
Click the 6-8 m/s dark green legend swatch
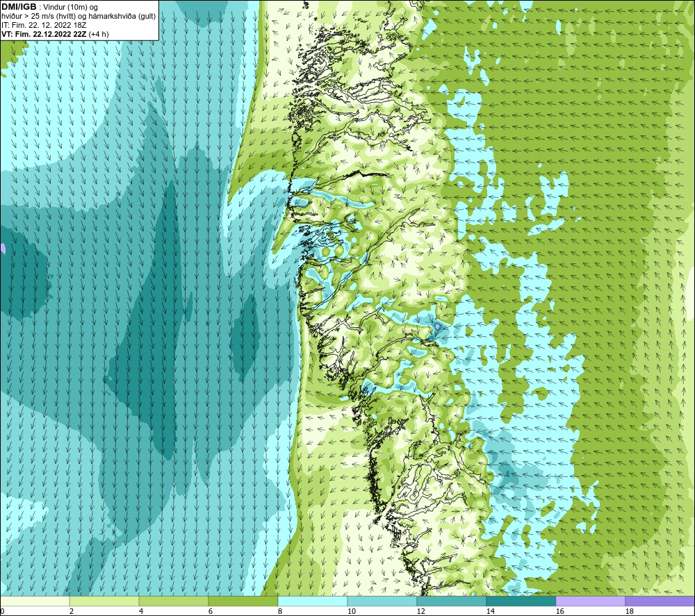[x=243, y=601]
